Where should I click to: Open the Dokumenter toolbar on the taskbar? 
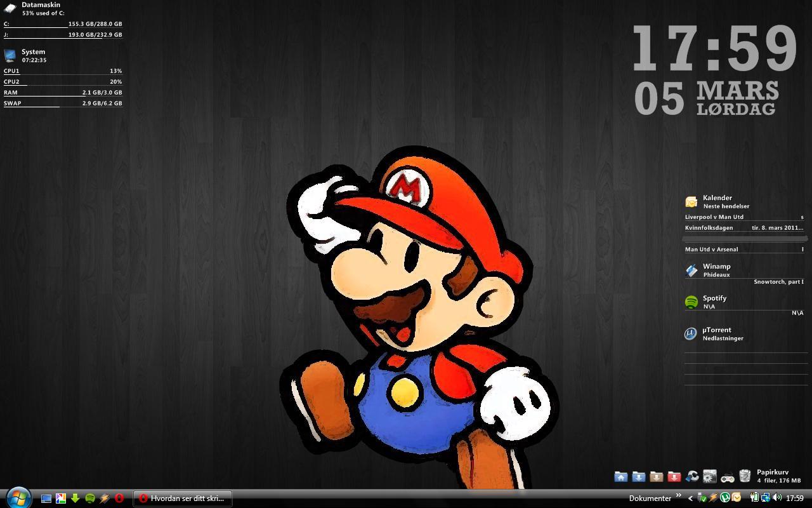point(650,498)
